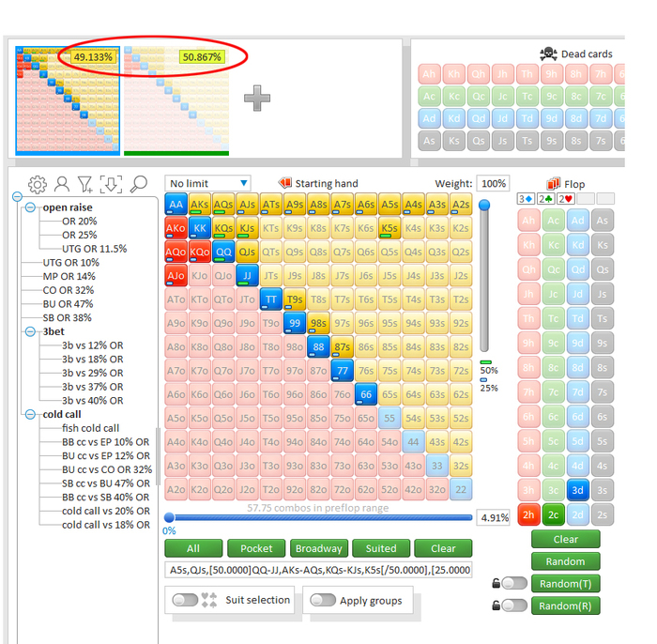Select UTG OR 11.5% range
This screenshot has width=657, height=644.
click(94, 249)
